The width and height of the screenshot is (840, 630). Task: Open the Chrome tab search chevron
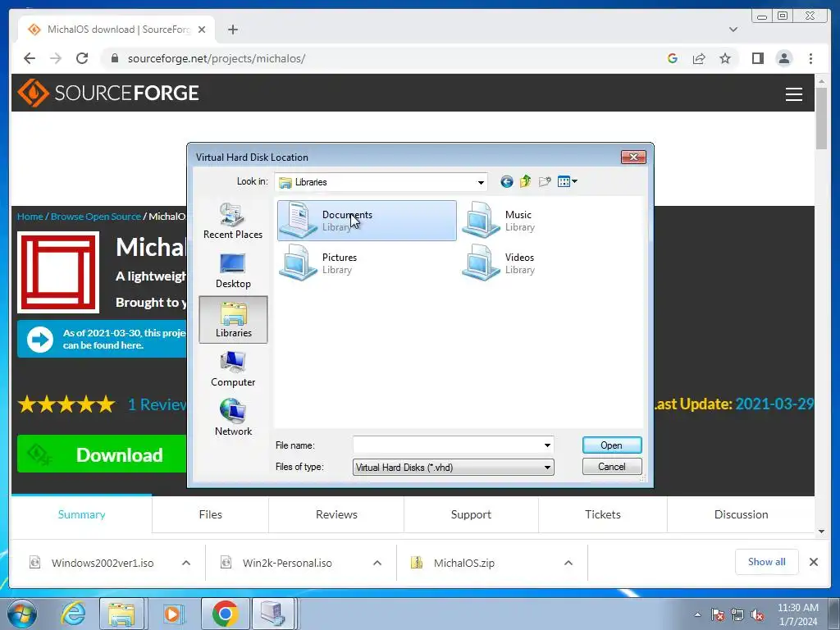733,30
